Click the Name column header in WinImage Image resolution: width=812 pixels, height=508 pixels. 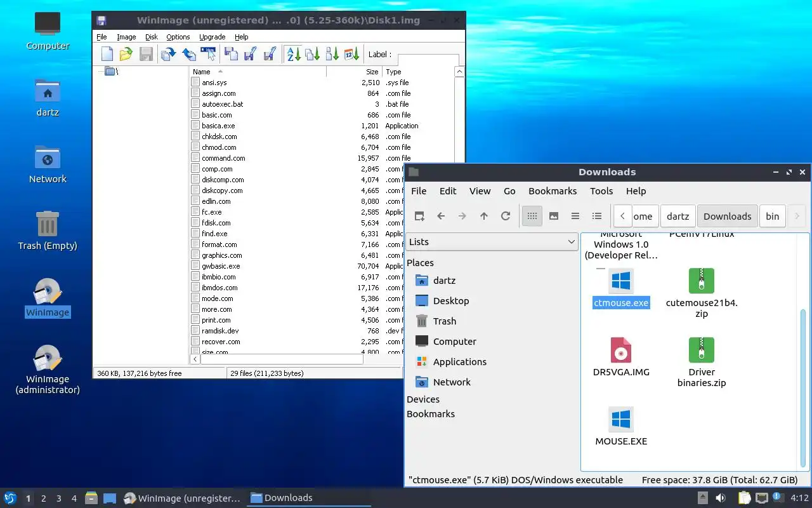pos(258,72)
